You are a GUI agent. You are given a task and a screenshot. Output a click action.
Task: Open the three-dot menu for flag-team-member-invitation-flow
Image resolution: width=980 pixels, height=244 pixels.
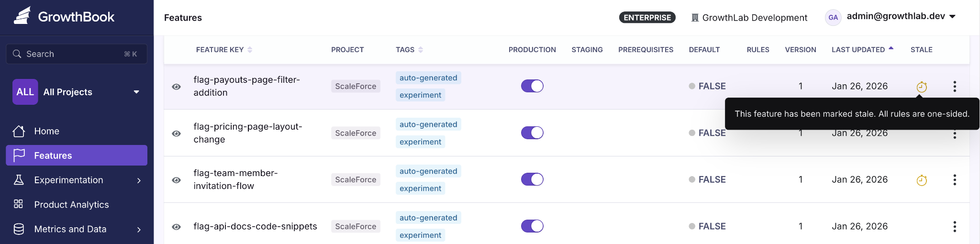tap(955, 179)
